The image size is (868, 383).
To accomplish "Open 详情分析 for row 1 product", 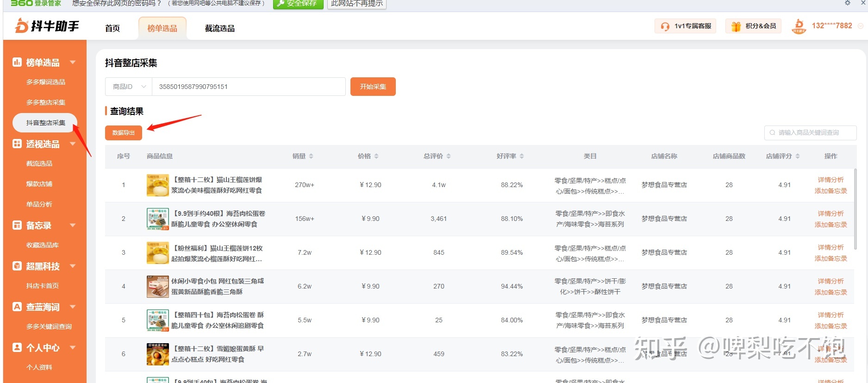I will click(831, 180).
